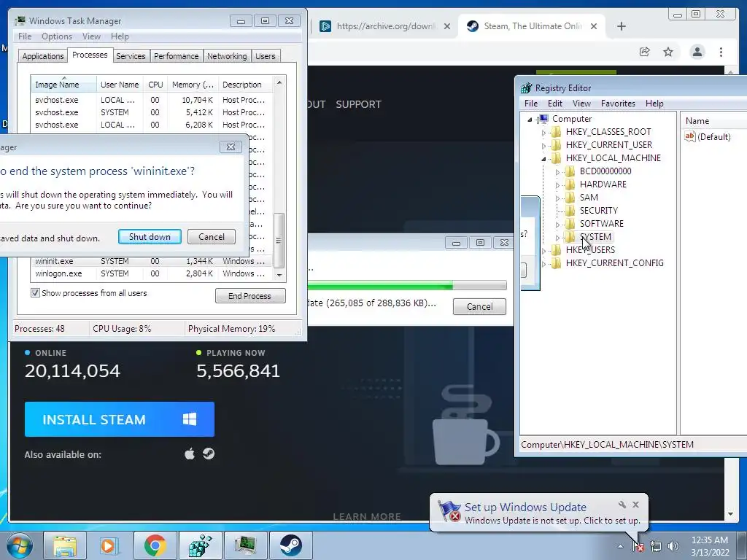Open the Start menu orb
Screen dimensions: 747x560
tap(19, 545)
